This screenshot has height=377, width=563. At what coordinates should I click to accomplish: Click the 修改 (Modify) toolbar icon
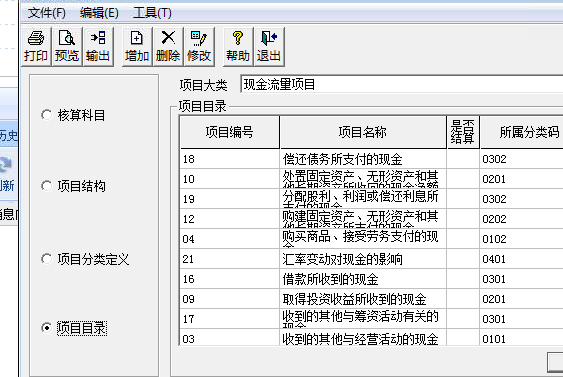199,47
